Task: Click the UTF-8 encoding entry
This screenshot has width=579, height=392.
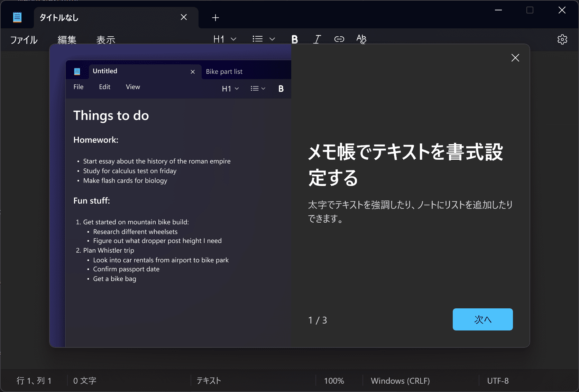Action: (x=498, y=381)
